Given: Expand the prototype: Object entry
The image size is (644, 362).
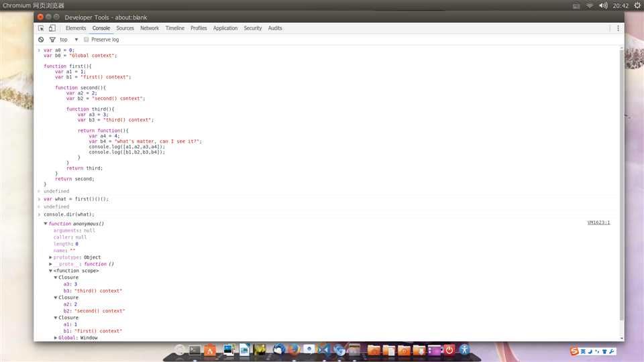Looking at the screenshot, I should pos(50,257).
